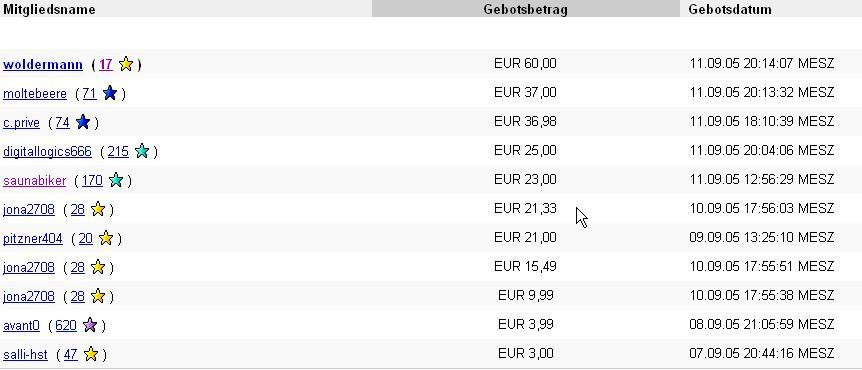Screen dimensions: 862x370
Task: Select the Gebotsdatum column header
Action: 730,9
